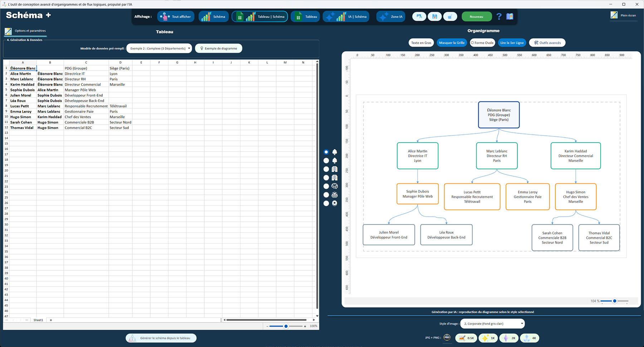Click the image export icon

419,16
